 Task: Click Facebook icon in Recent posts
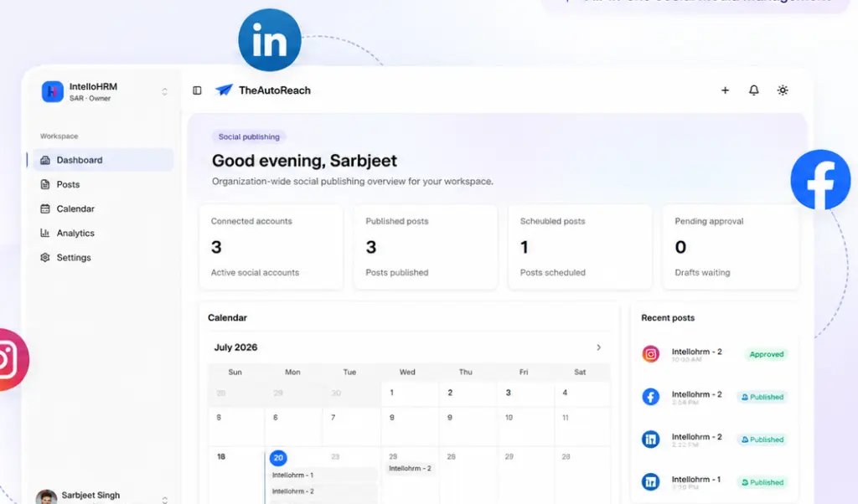[650, 396]
